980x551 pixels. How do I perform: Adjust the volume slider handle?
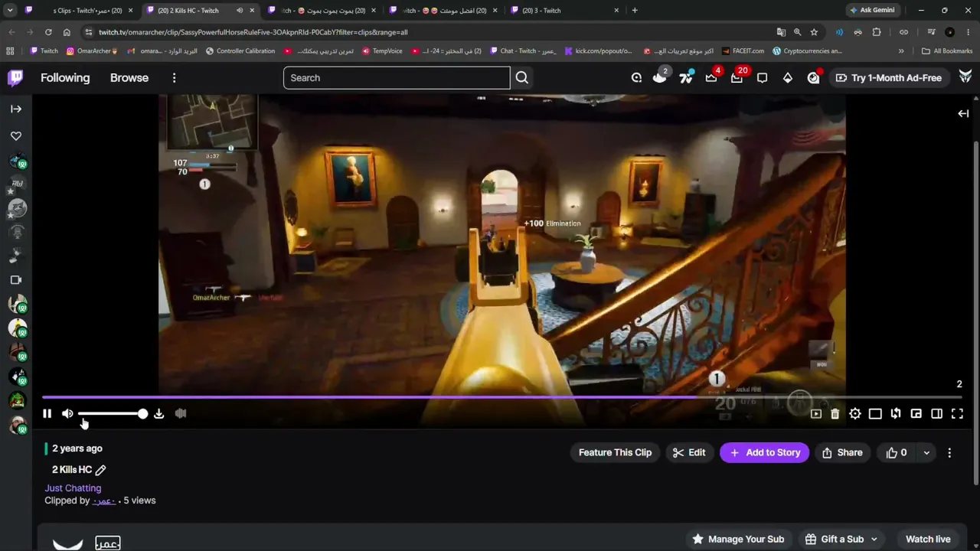[142, 413]
